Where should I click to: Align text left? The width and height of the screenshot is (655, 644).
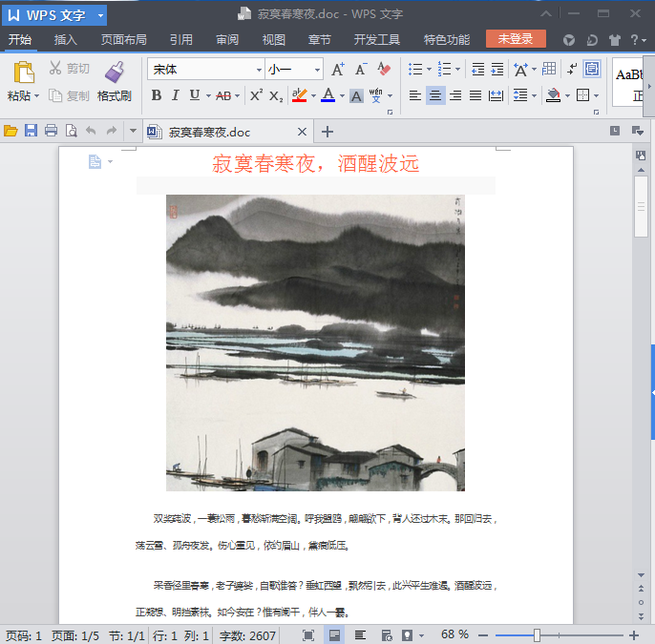pyautogui.click(x=414, y=95)
